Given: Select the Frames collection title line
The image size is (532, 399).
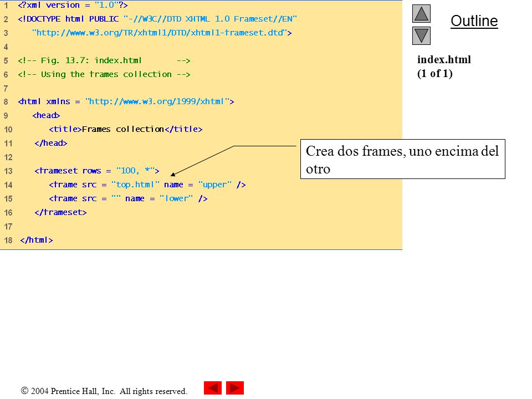Looking at the screenshot, I should pyautogui.click(x=126, y=129).
